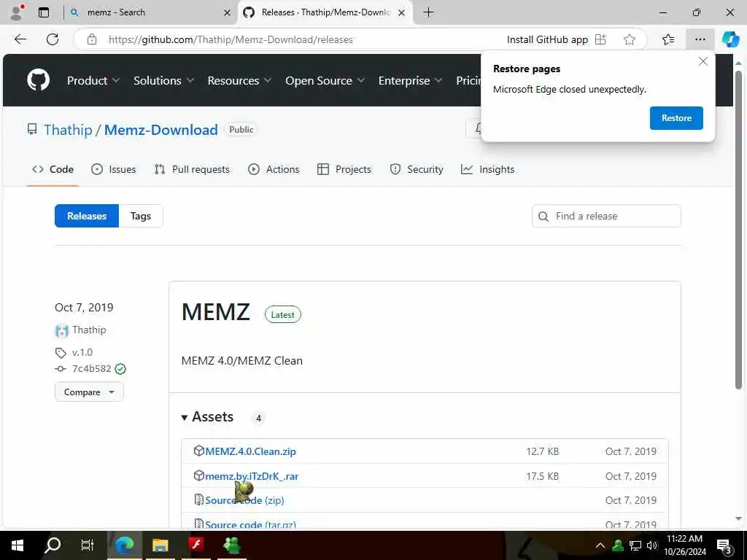
Task: Open the Copilot sidebar icon
Action: pos(730,39)
